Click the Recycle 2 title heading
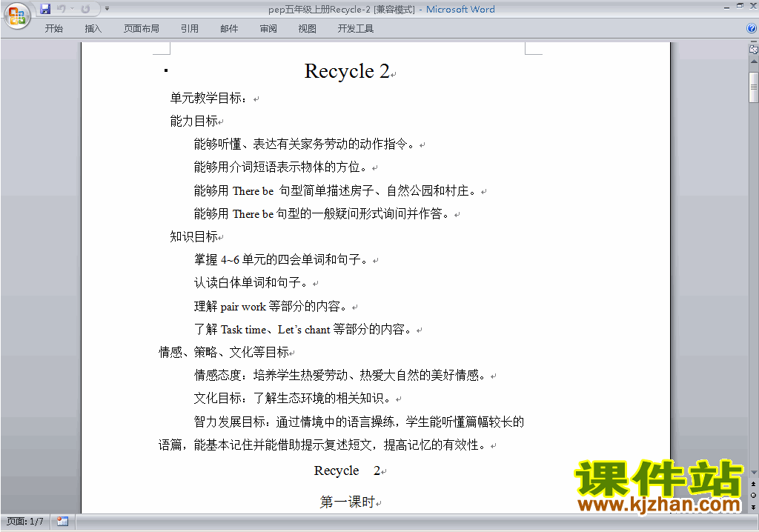759x532 pixels. point(347,71)
